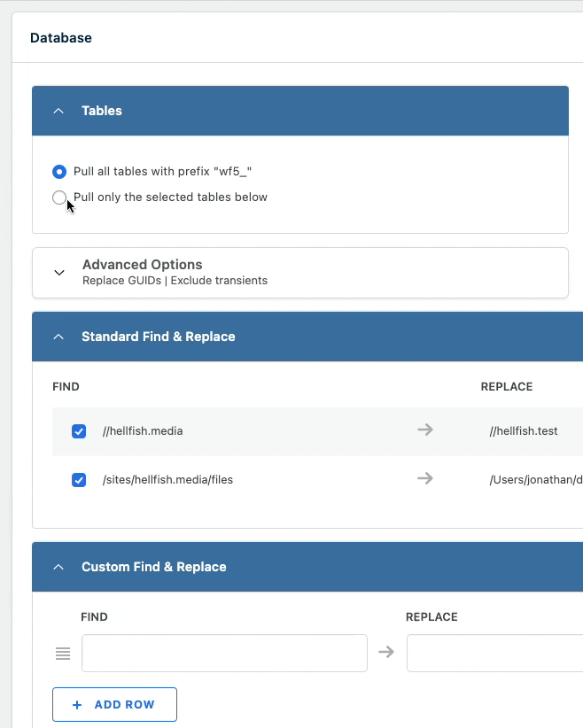Collapse the Tables panel chevron
Screen dimensions: 583x728
(58, 111)
